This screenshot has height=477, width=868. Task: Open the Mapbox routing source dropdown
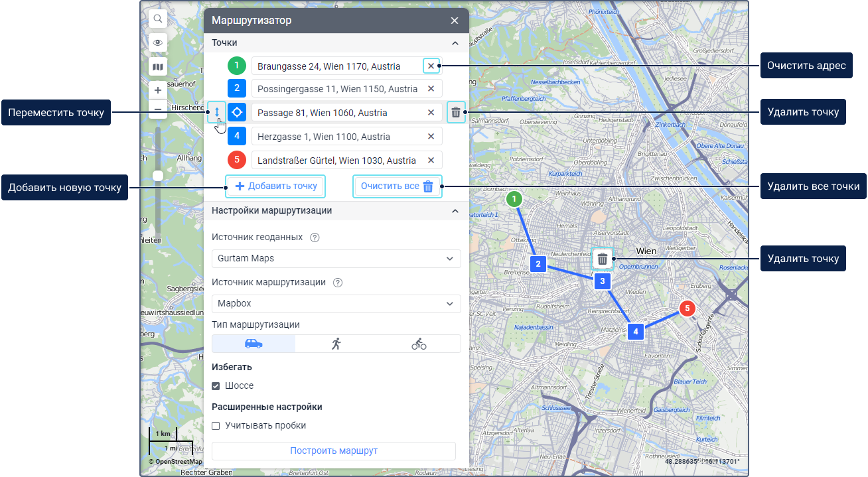pos(336,304)
